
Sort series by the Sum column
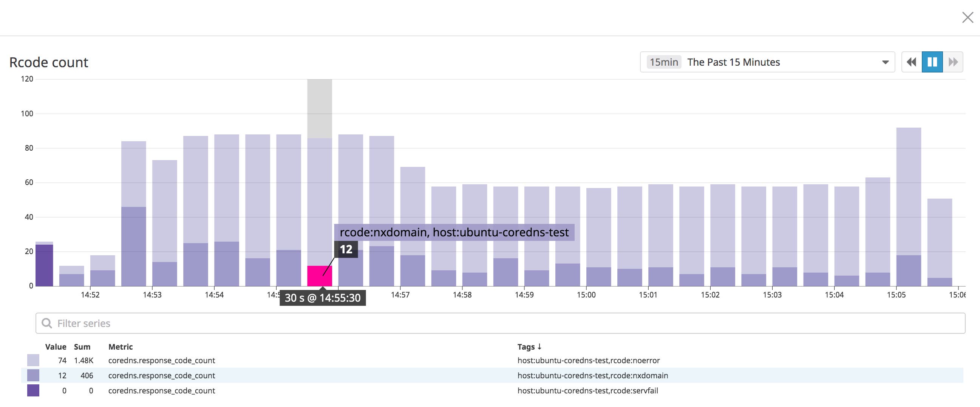[82, 347]
